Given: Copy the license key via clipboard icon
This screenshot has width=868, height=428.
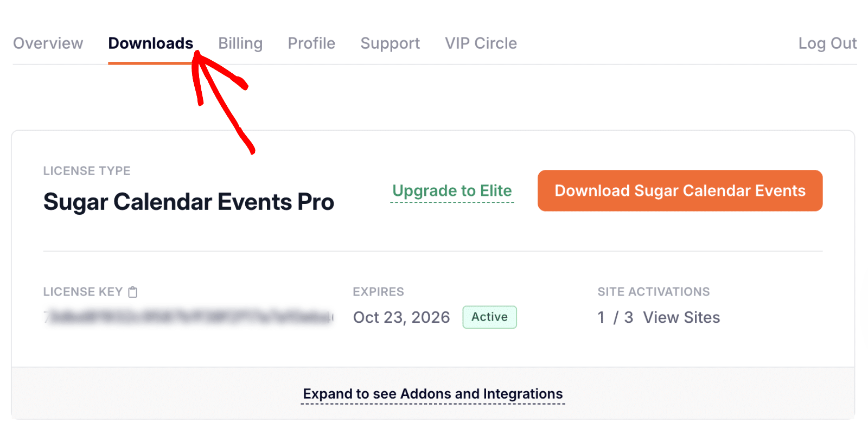Looking at the screenshot, I should pos(133,292).
